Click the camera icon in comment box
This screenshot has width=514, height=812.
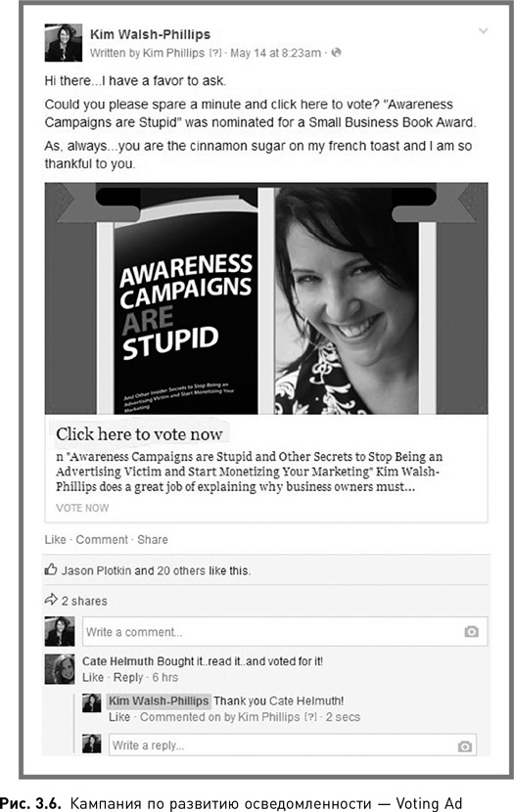471,632
